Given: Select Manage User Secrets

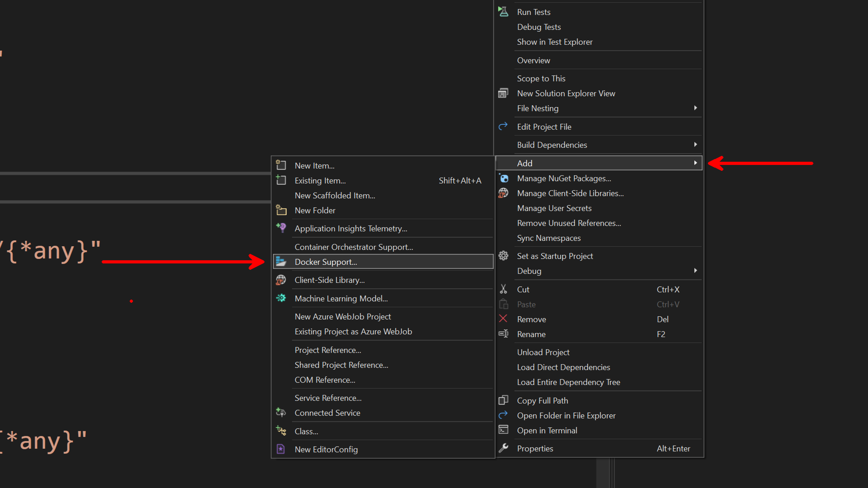Looking at the screenshot, I should [554, 208].
